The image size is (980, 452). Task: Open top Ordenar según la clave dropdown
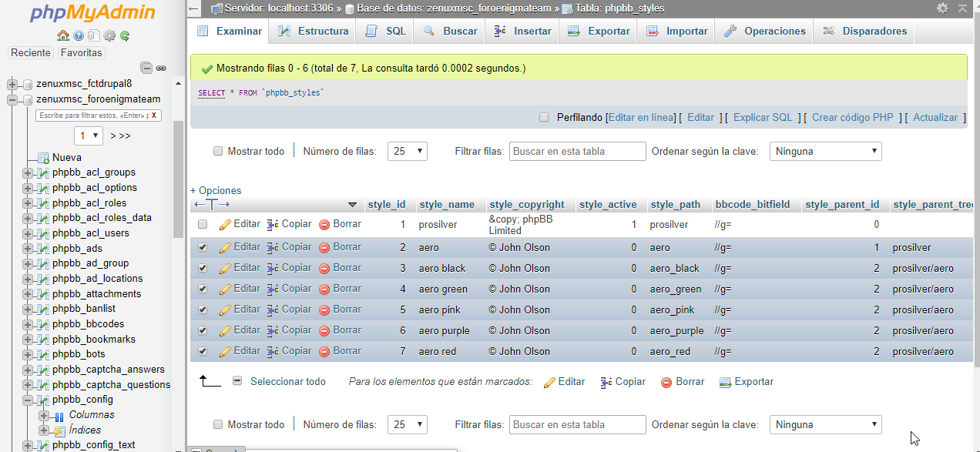click(x=825, y=152)
